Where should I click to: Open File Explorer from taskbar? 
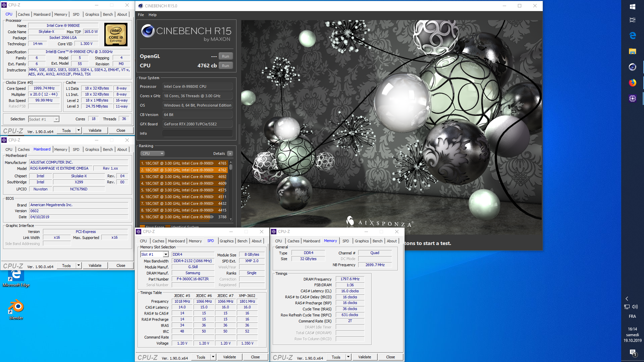click(x=632, y=51)
